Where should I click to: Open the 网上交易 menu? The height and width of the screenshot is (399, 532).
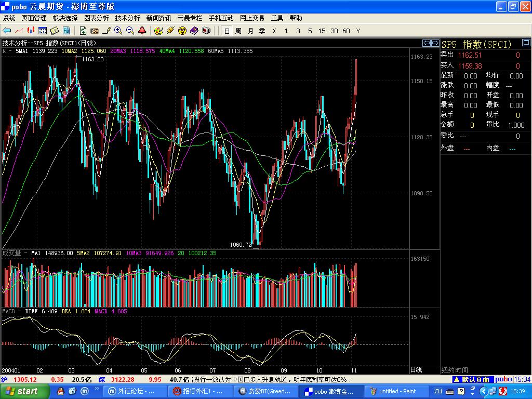coord(252,18)
